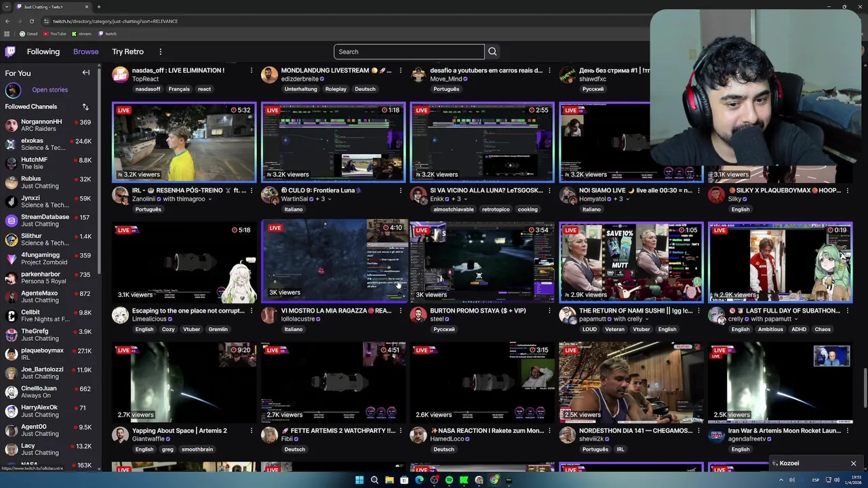
Task: Click Giantwaffle channel avatar
Action: coord(120,434)
